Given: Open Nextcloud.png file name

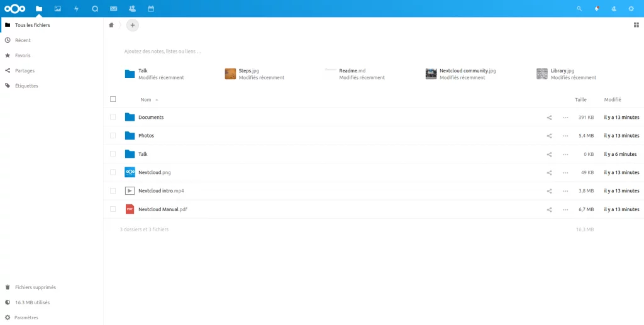Looking at the screenshot, I should pyautogui.click(x=155, y=173).
